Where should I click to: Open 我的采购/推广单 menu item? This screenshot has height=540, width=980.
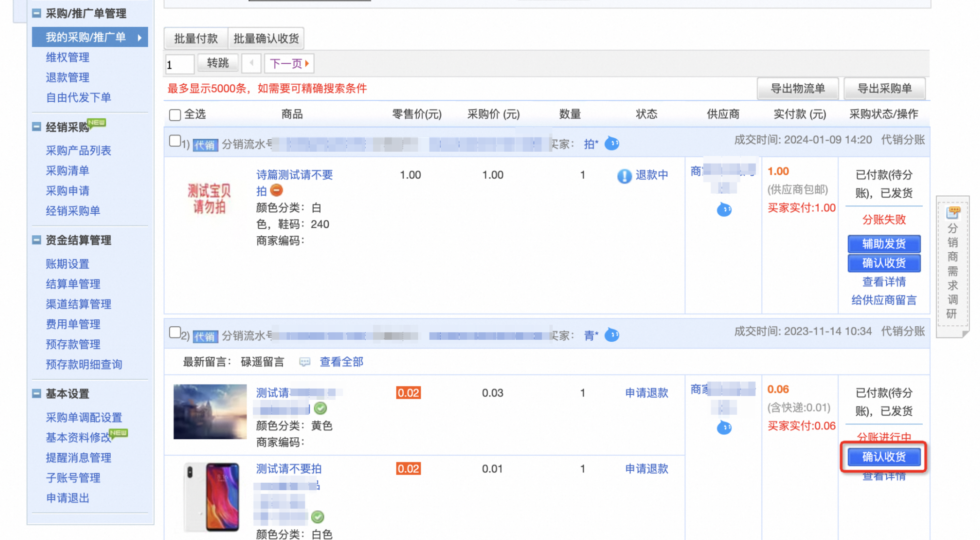(90, 37)
